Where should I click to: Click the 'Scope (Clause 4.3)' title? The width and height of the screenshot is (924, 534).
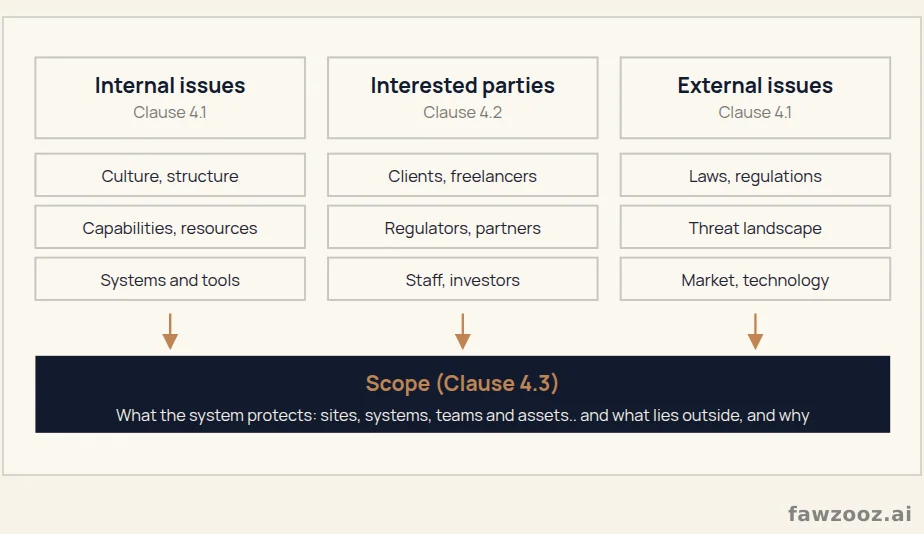pos(462,384)
